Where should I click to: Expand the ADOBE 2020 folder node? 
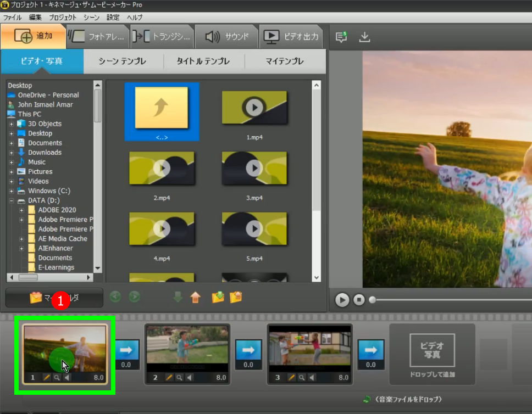tap(21, 210)
